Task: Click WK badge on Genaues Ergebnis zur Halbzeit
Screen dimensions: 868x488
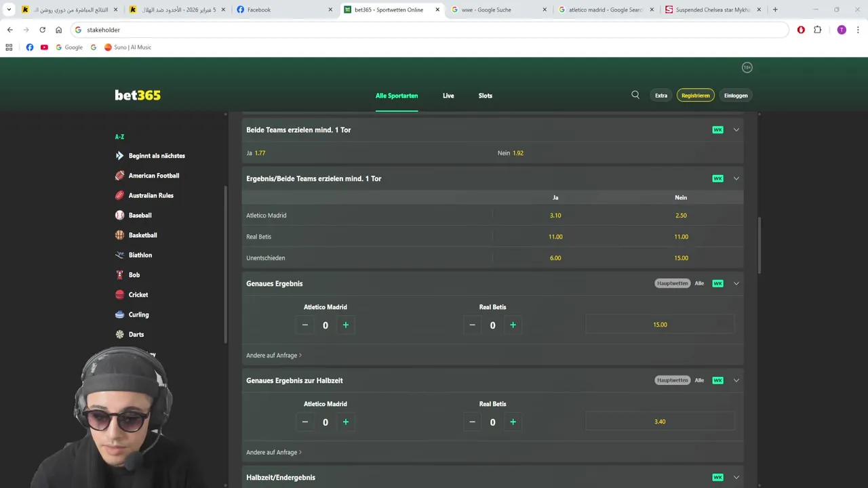Action: [x=717, y=380]
